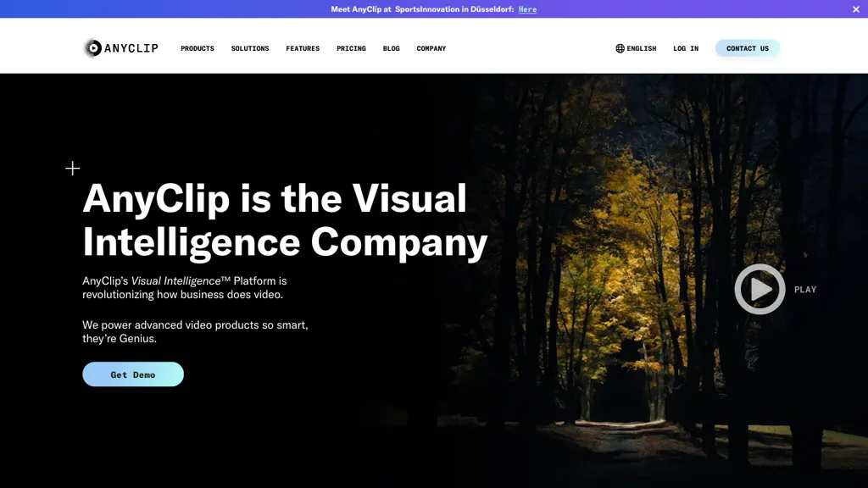Go to the Pricing page
Image resolution: width=868 pixels, height=488 pixels.
(x=351, y=48)
